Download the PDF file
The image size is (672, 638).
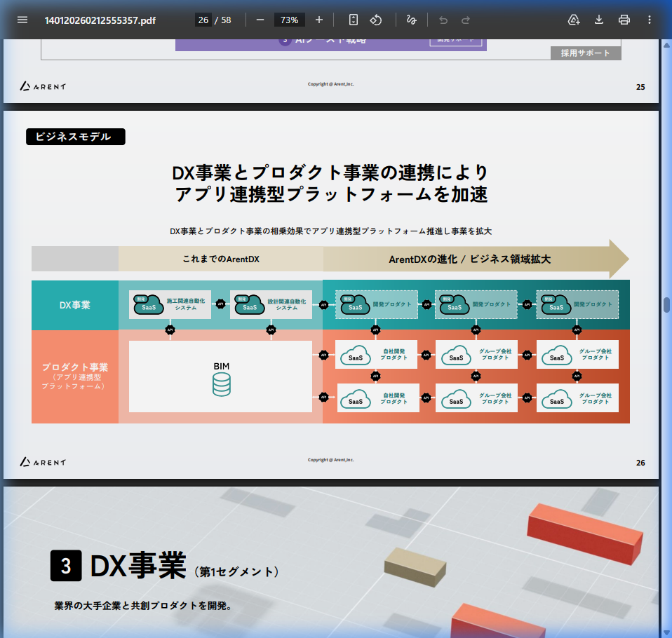tap(598, 20)
